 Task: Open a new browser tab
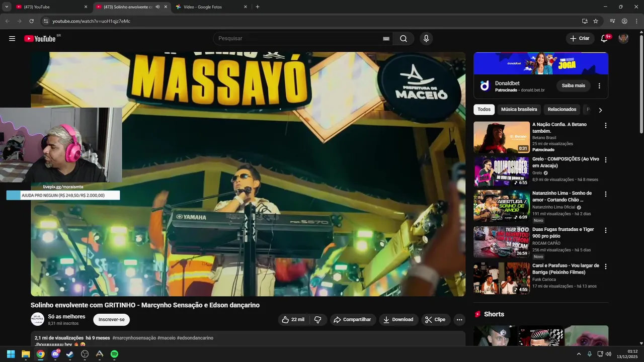coord(258,7)
